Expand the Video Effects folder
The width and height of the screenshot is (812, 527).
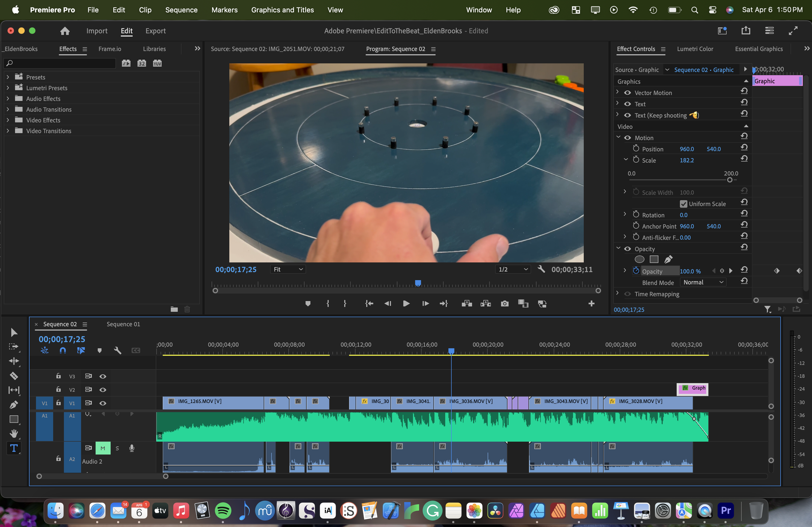[7, 120]
